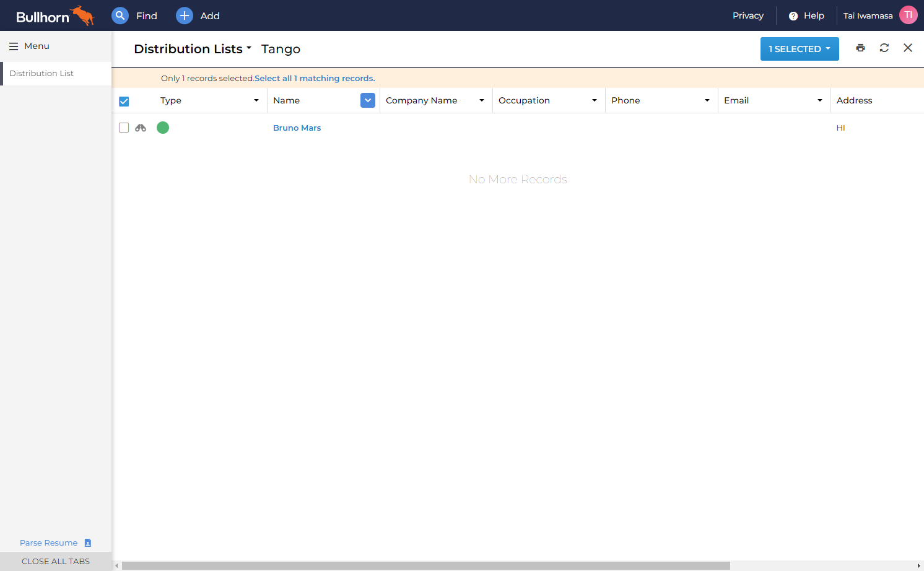Open the Find search icon
This screenshot has height=571, width=924.
click(120, 15)
